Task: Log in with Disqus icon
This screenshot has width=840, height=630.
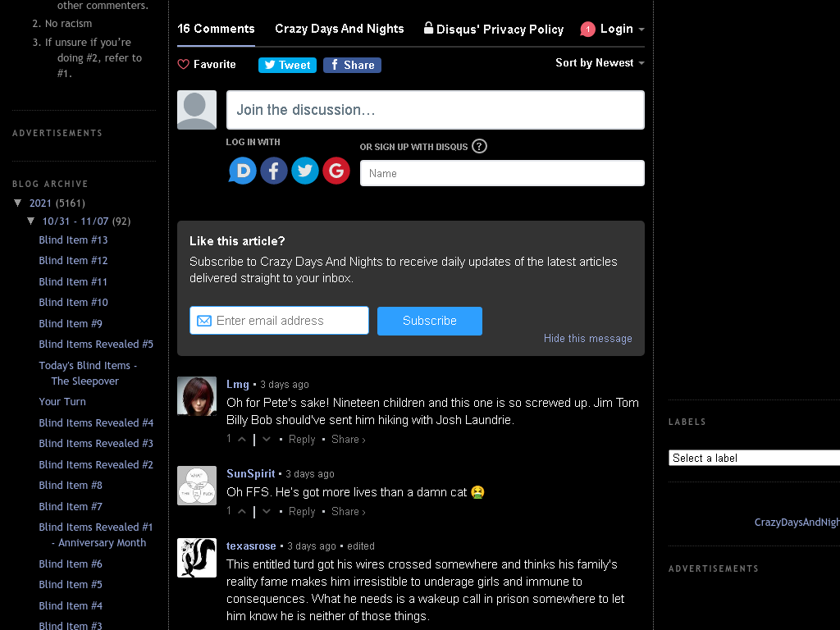Action: 242,171
